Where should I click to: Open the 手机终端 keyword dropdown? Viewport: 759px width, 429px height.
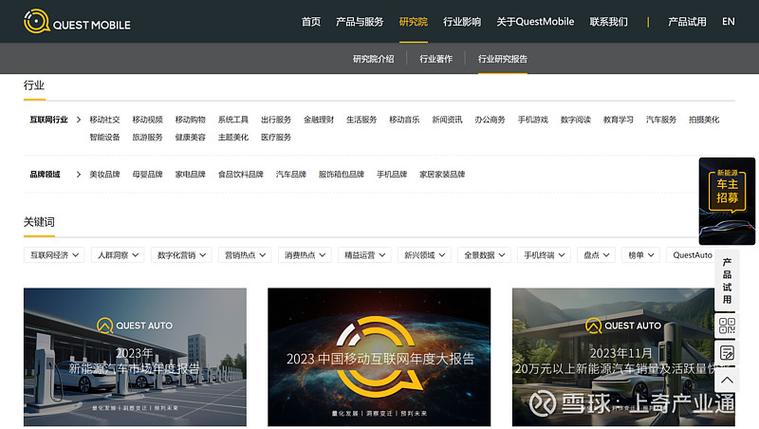[544, 255]
